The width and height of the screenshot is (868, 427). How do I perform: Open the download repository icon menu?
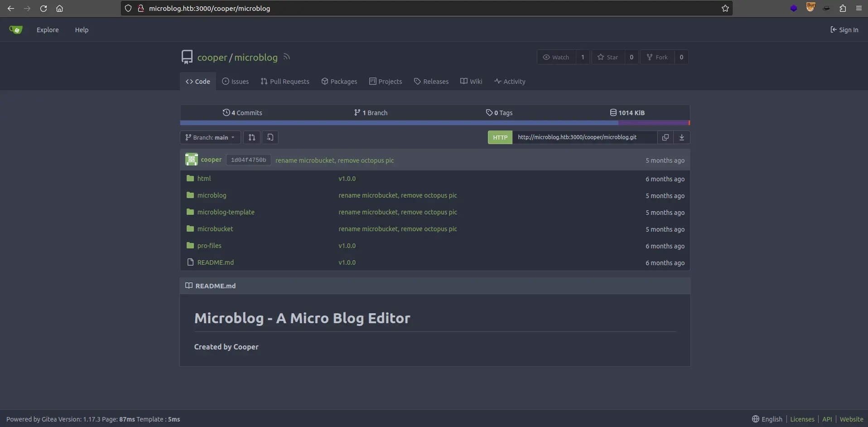(x=682, y=137)
